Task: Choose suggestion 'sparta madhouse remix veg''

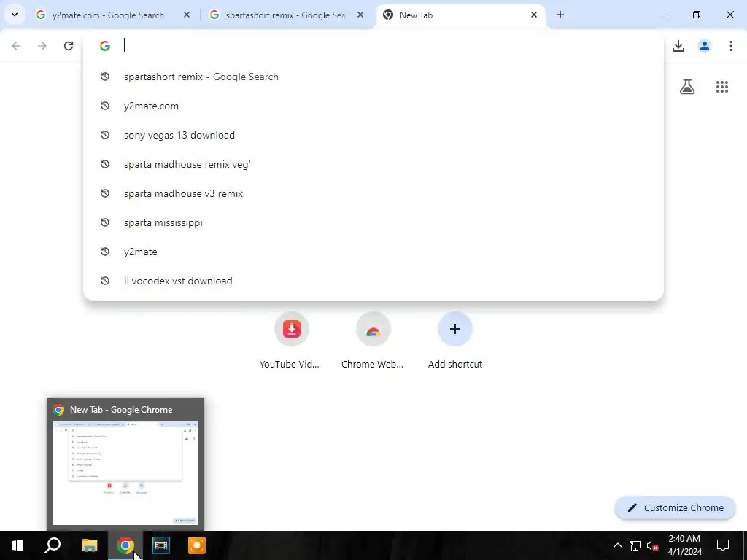Action: [x=373, y=164]
